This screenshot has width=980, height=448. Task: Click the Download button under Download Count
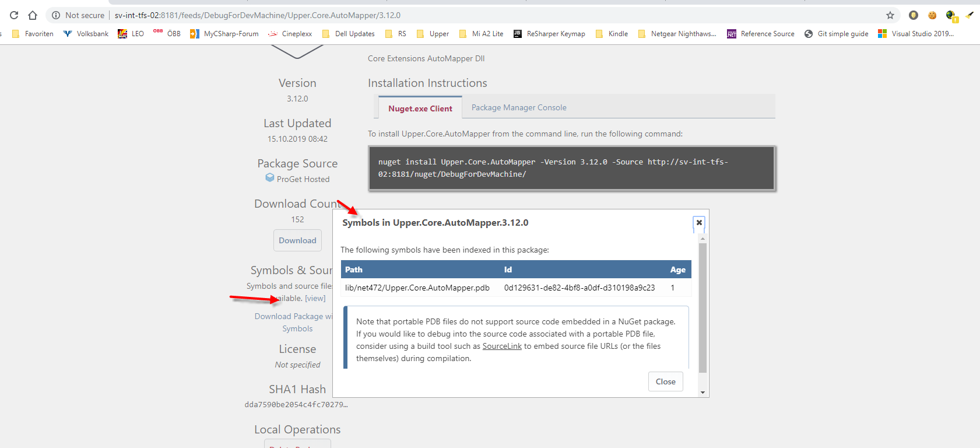click(297, 240)
